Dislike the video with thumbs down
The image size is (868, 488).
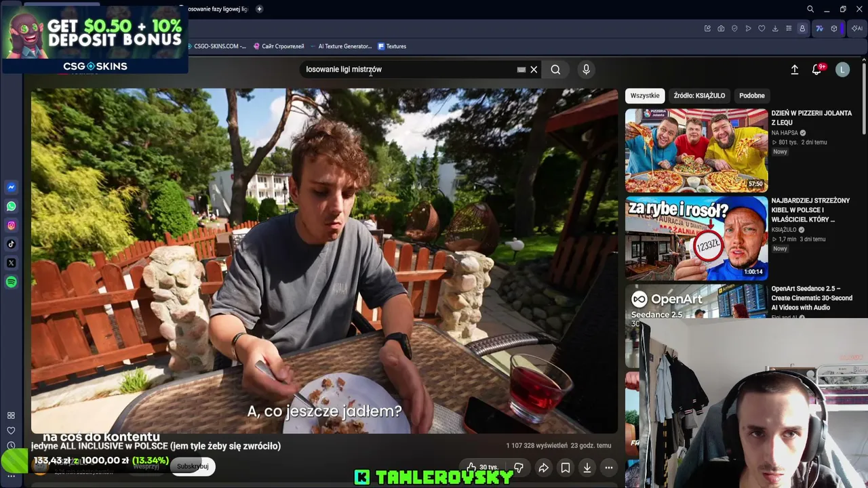(x=519, y=468)
